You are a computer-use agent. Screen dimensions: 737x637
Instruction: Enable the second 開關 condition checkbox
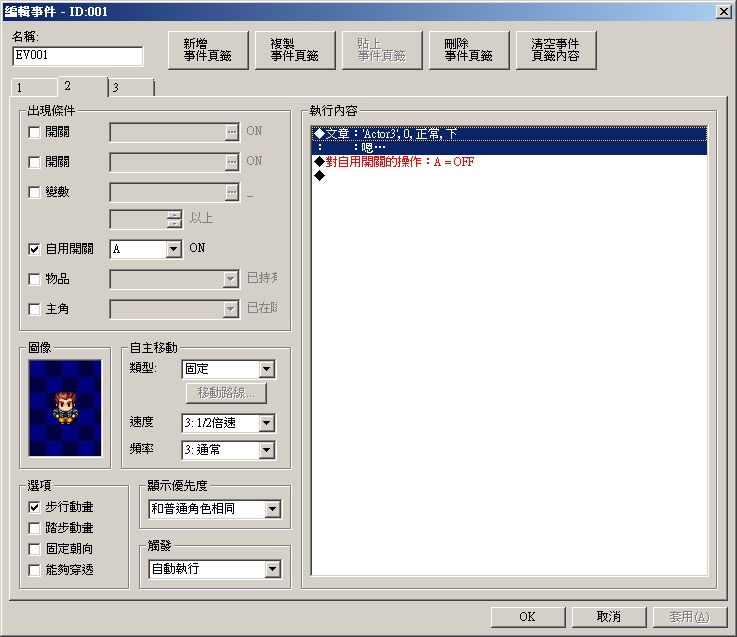34,163
